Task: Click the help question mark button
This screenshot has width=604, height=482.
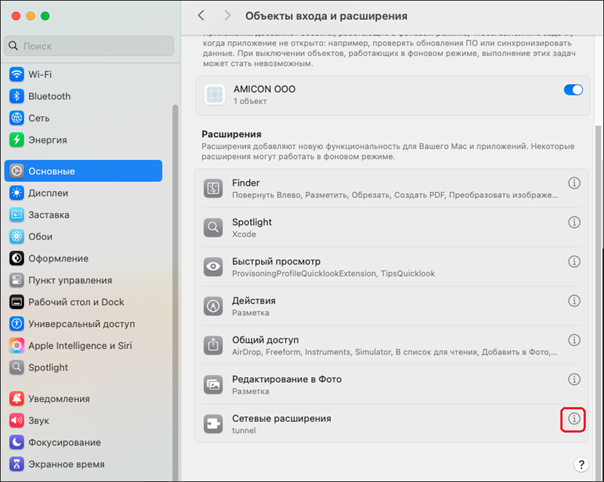Action: tap(581, 465)
